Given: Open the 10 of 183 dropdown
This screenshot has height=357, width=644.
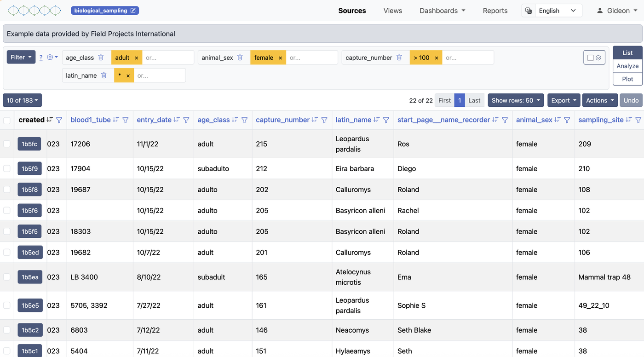Looking at the screenshot, I should click(22, 100).
